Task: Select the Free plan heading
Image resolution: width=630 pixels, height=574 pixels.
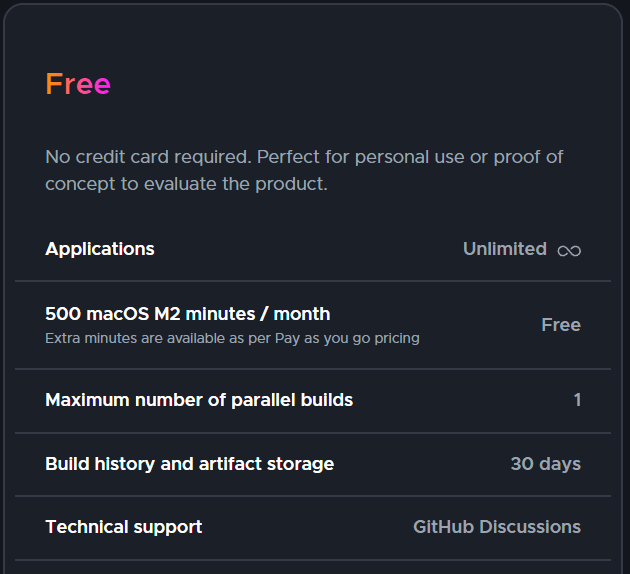Action: pyautogui.click(x=78, y=84)
